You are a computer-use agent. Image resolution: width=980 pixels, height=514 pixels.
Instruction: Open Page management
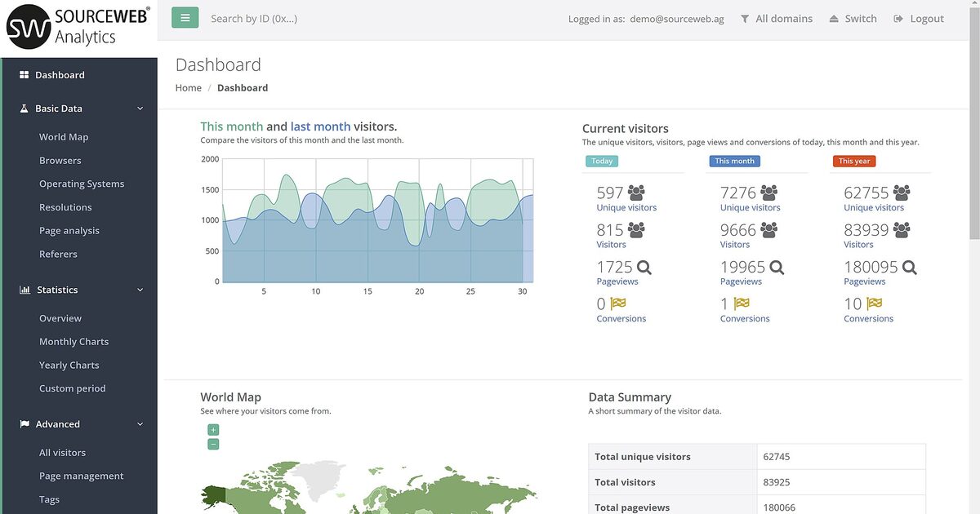pyautogui.click(x=82, y=476)
